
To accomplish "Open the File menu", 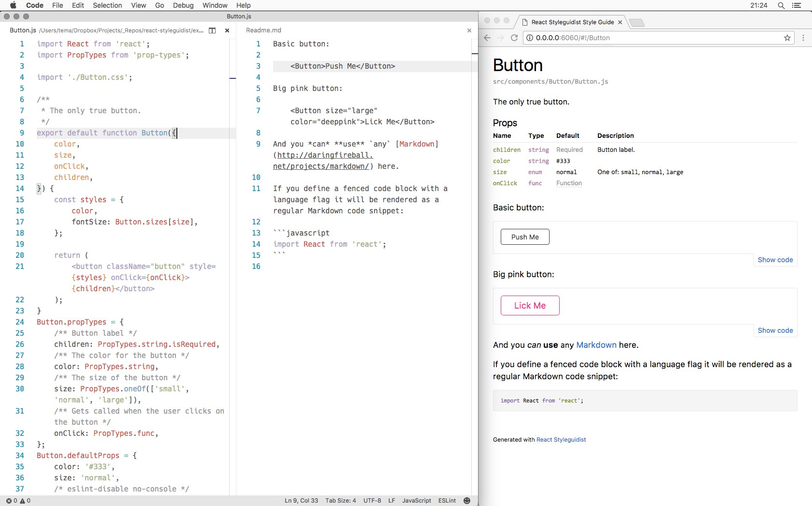I will click(x=58, y=5).
